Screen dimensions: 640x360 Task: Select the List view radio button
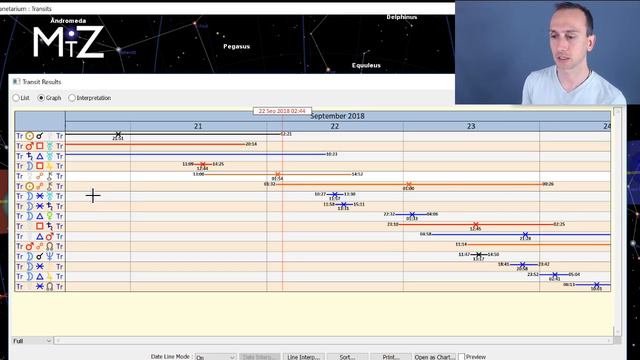[16, 98]
